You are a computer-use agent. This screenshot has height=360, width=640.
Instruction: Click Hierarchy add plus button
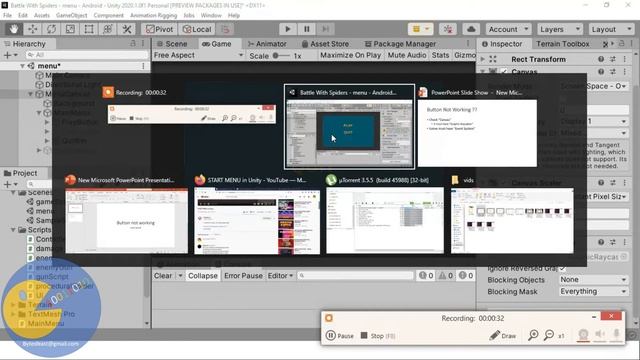point(7,55)
